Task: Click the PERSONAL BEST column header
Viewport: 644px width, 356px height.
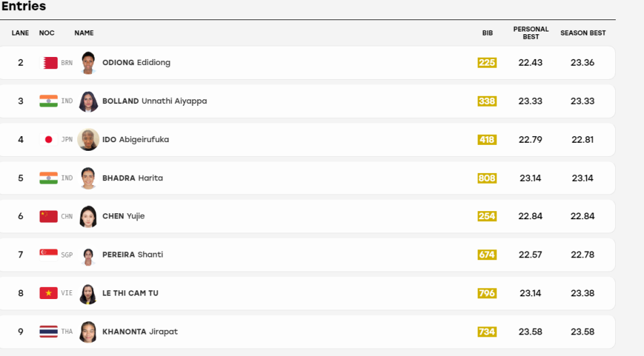Action: click(531, 33)
